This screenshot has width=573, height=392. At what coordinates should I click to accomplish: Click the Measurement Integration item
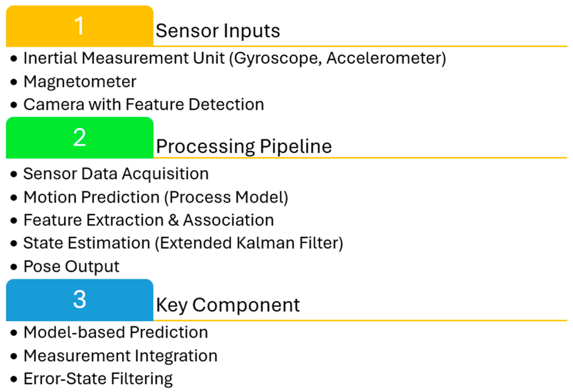click(x=120, y=356)
